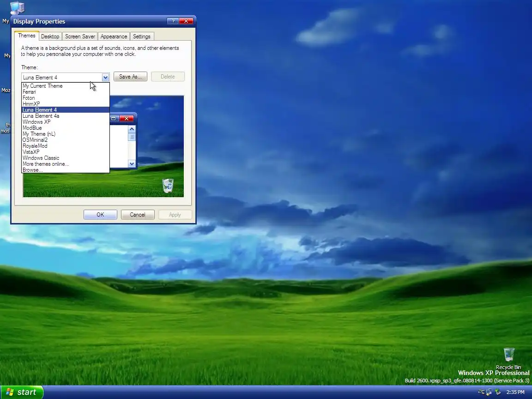Choose Windows Classic theme
The height and width of the screenshot is (399, 532).
(x=66, y=158)
